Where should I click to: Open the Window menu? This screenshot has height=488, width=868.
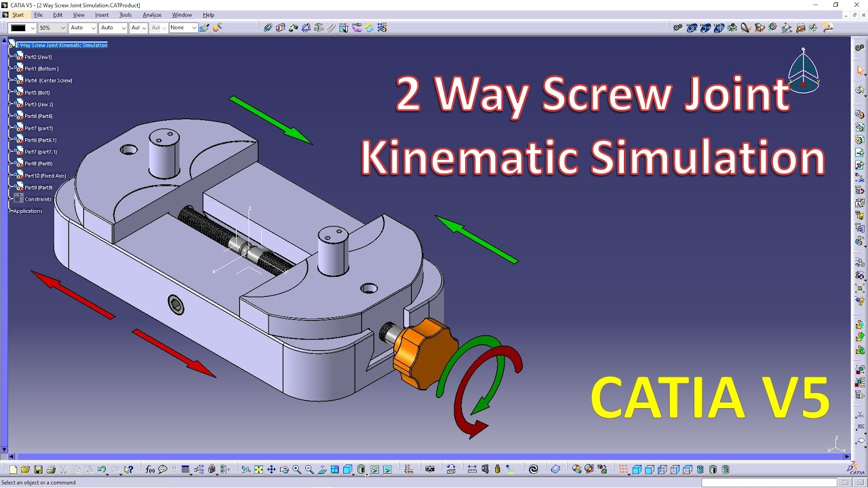tap(182, 15)
